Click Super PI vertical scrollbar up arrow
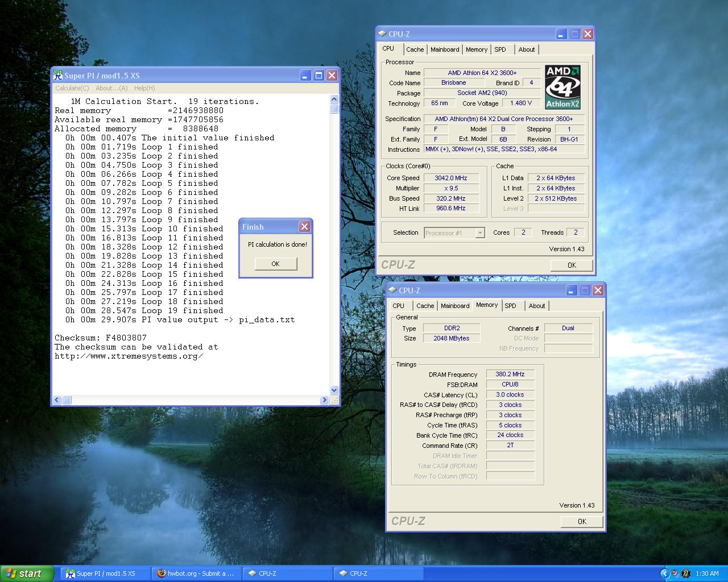The image size is (728, 582). (x=334, y=99)
